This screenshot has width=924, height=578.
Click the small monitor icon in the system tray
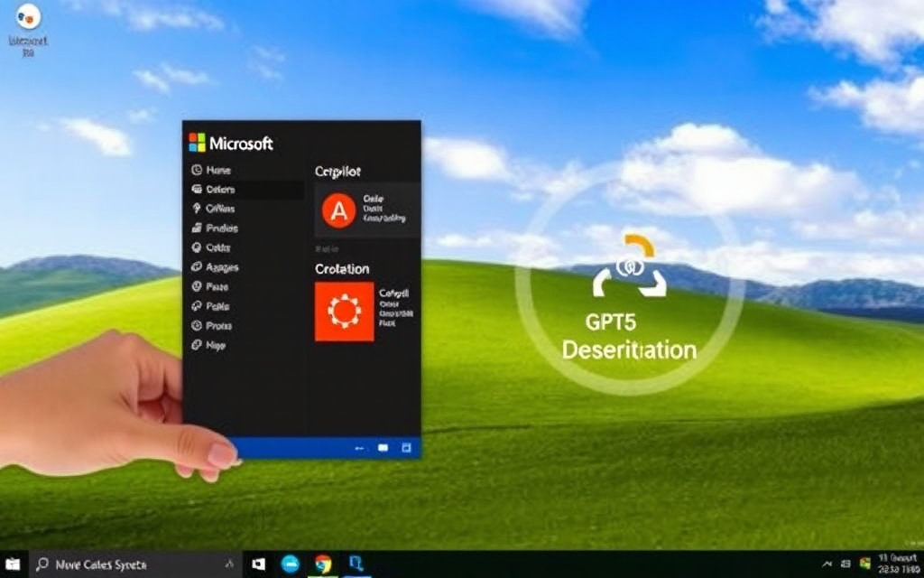(x=845, y=564)
